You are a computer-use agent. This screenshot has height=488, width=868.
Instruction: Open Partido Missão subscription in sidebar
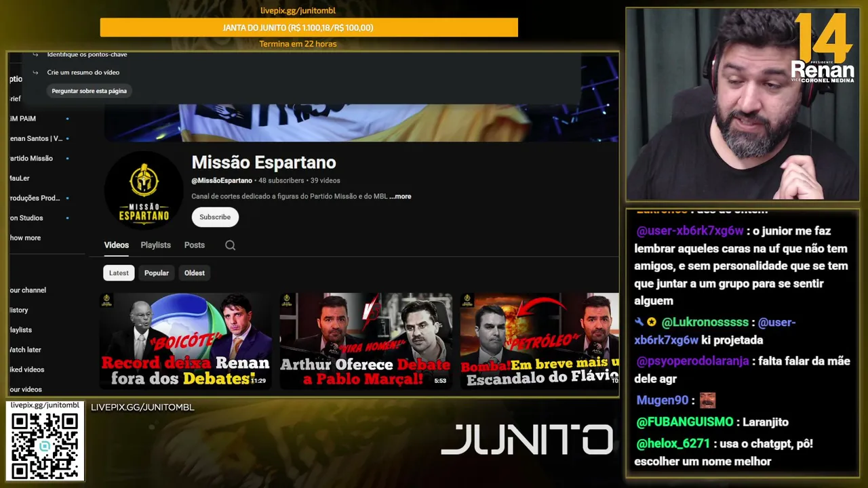[x=31, y=159]
